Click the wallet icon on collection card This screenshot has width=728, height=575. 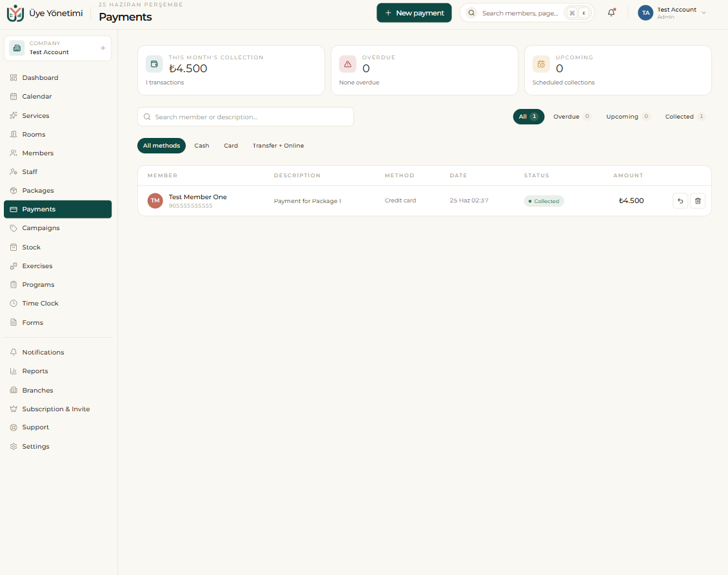coord(154,64)
